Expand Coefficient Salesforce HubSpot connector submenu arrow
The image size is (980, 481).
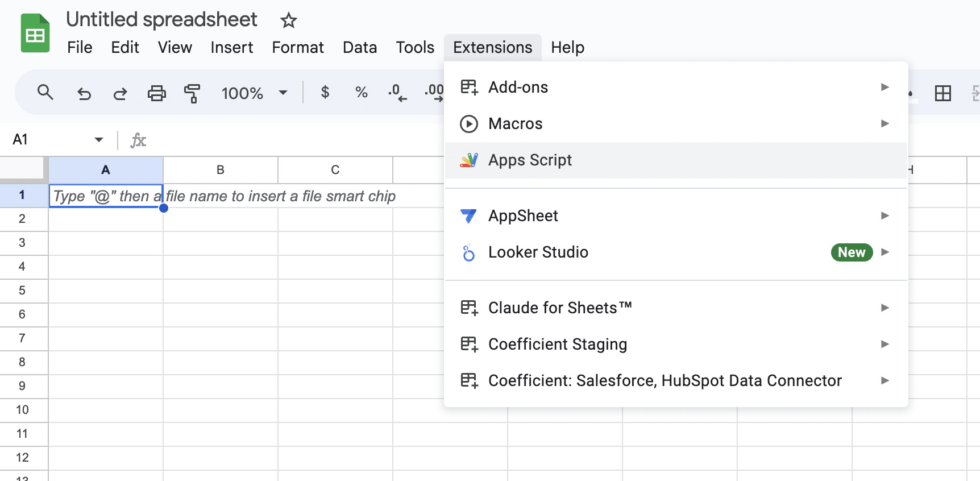pos(885,380)
